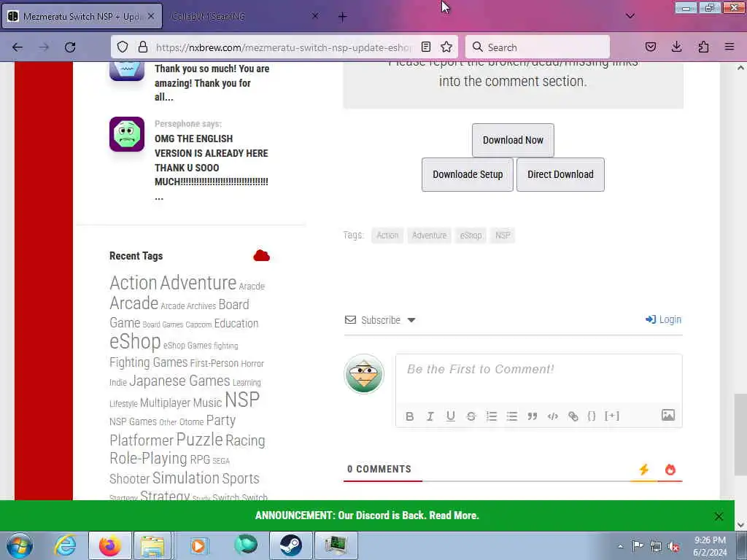The image size is (747, 560).
Task: Insert link icon in comment editor
Action: (x=573, y=416)
